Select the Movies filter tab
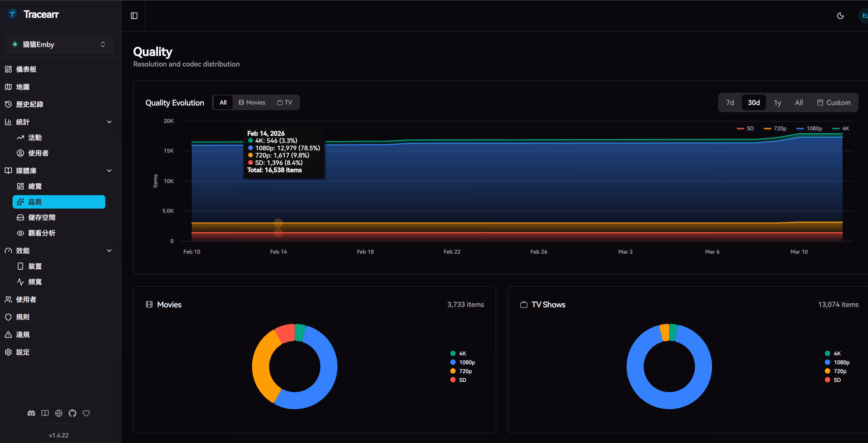This screenshot has height=443, width=868. 252,103
